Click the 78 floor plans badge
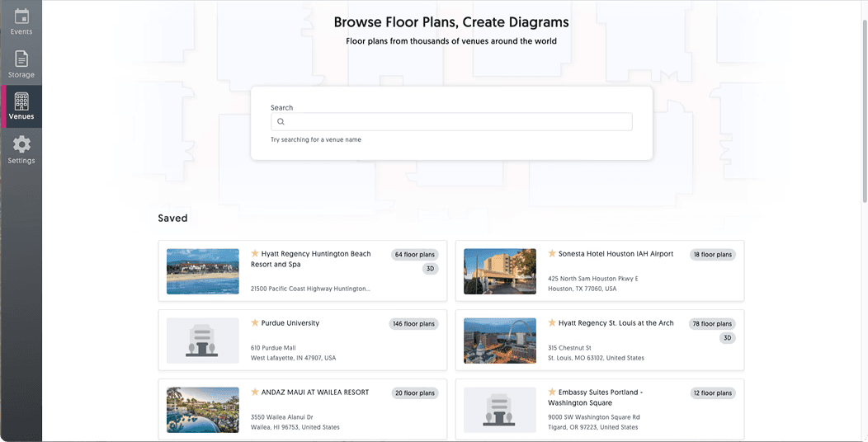The image size is (868, 442). tap(712, 323)
